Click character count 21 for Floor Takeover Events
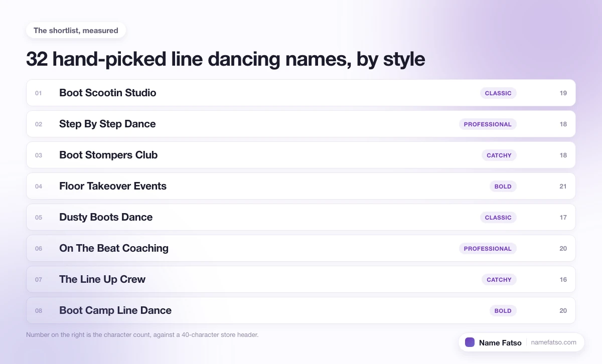The width and height of the screenshot is (602, 364). pos(563,187)
